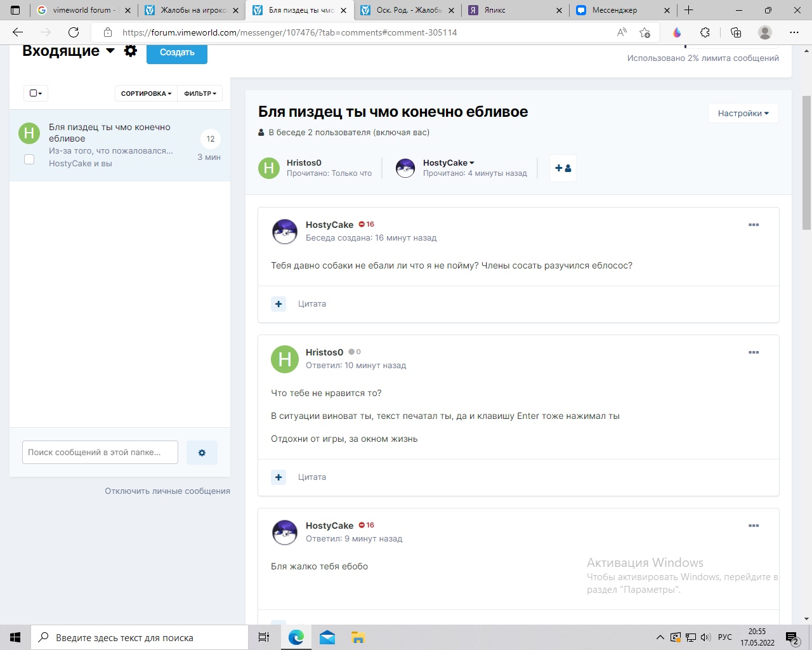Open three-dot menu on Hristos0 reply
The width and height of the screenshot is (812, 650).
754,353
